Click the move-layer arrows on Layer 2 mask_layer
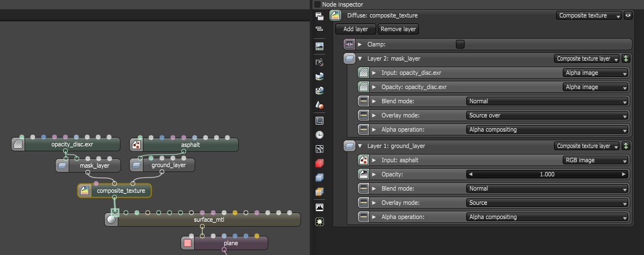 tap(625, 58)
